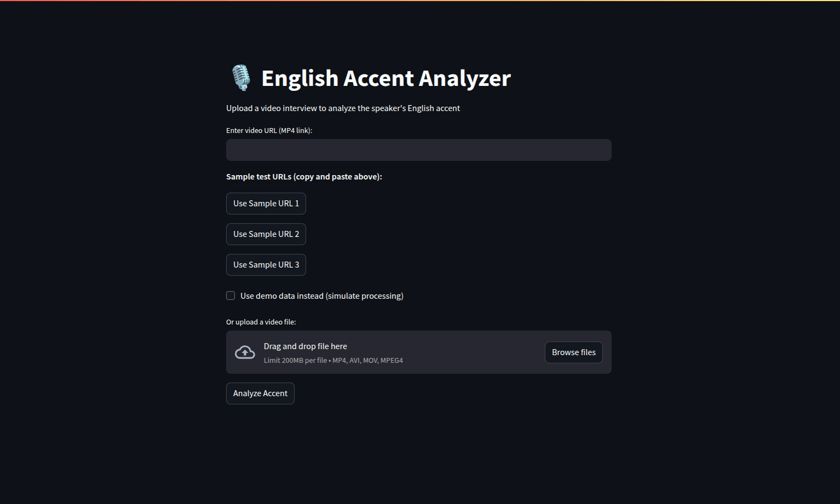Click 'Drag and drop file here' text
Image resolution: width=840 pixels, height=504 pixels.
pyautogui.click(x=306, y=346)
